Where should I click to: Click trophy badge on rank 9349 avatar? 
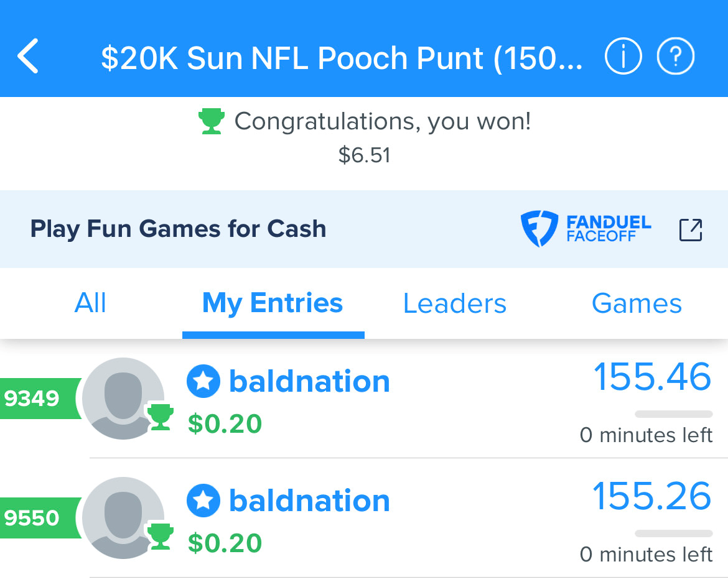click(x=160, y=417)
